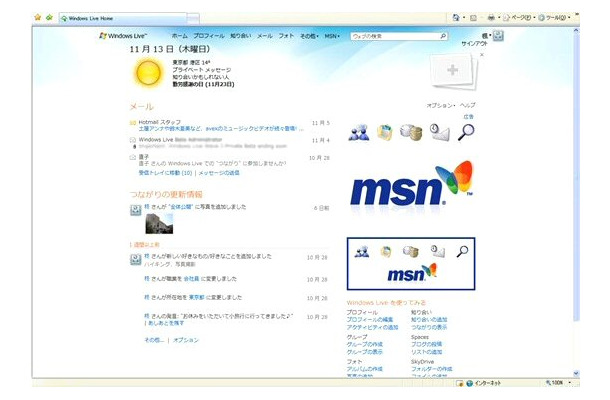
Task: Click the 受信トレイに移動 (10) link
Action: [x=165, y=173]
